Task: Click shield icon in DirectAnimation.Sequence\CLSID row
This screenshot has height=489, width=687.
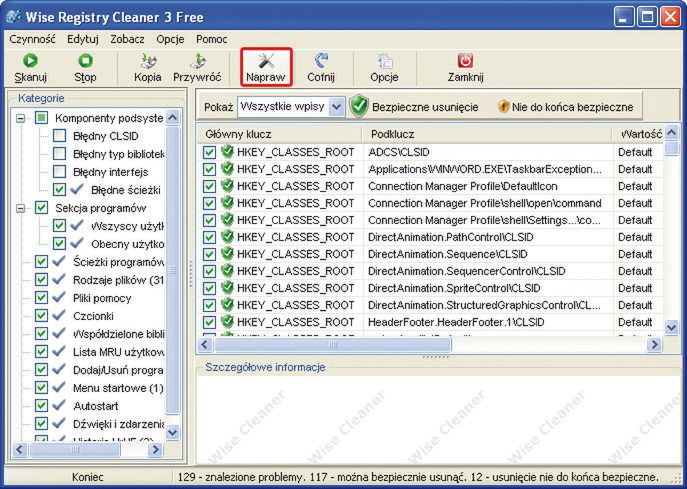Action: 227,254
